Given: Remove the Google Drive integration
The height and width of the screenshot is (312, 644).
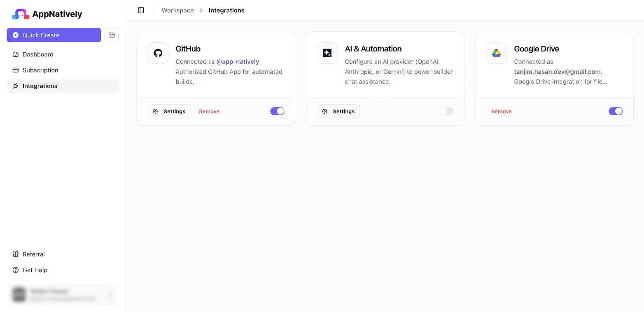Looking at the screenshot, I should tap(502, 112).
